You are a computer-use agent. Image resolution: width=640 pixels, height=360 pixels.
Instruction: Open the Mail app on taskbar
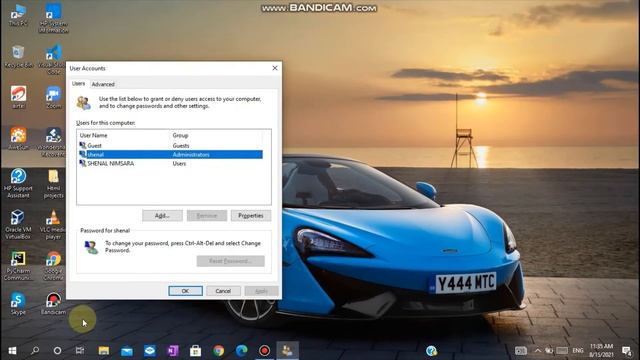(x=127, y=351)
